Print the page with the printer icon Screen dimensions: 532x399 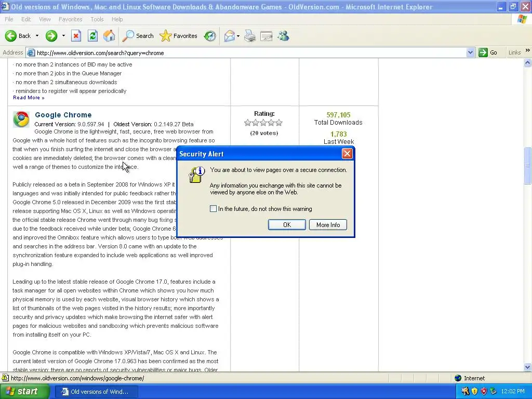coord(250,36)
